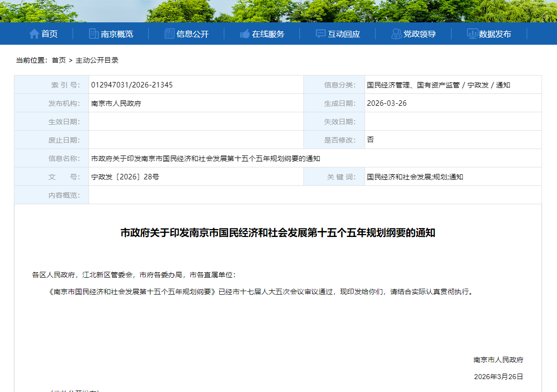Click the people icon beside 党政领导
Viewport: 557px width, 392px height.
pyautogui.click(x=396, y=34)
